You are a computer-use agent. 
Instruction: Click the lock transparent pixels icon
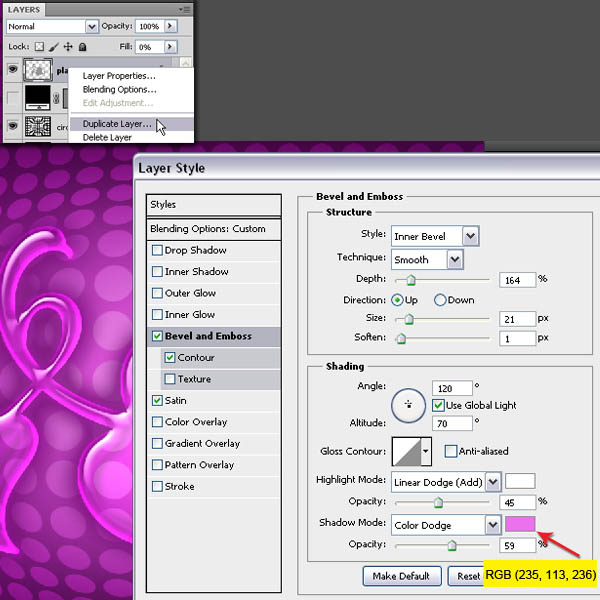pos(39,46)
